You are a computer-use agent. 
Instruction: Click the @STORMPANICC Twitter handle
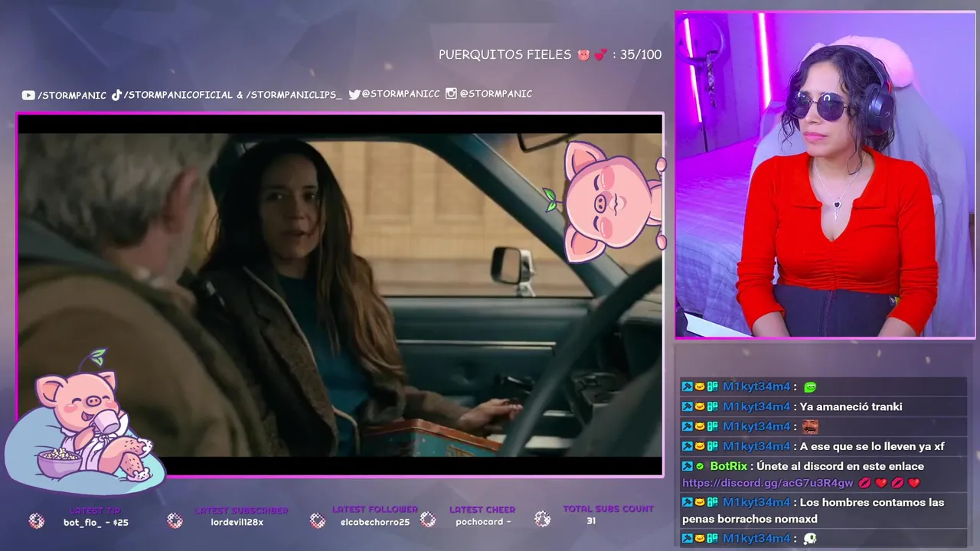click(400, 94)
